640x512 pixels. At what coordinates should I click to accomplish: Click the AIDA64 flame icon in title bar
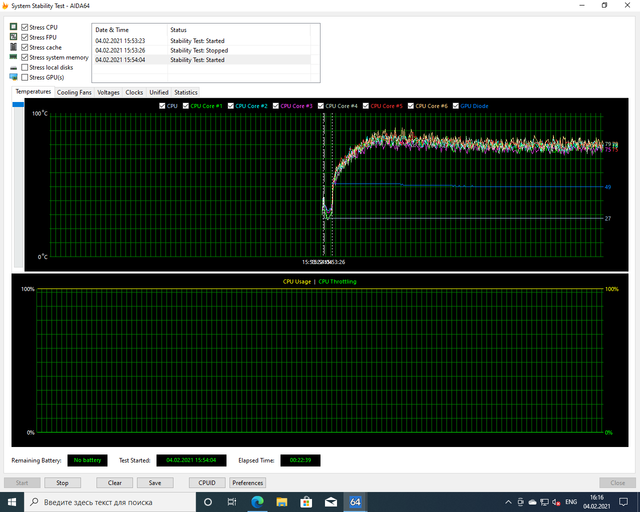point(5,6)
